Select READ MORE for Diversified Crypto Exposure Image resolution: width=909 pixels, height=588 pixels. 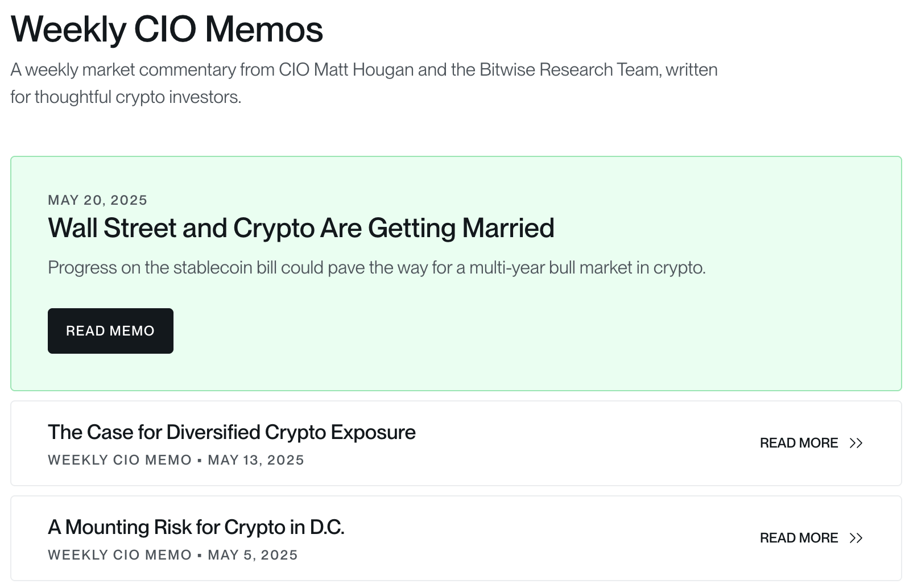pyautogui.click(x=799, y=443)
